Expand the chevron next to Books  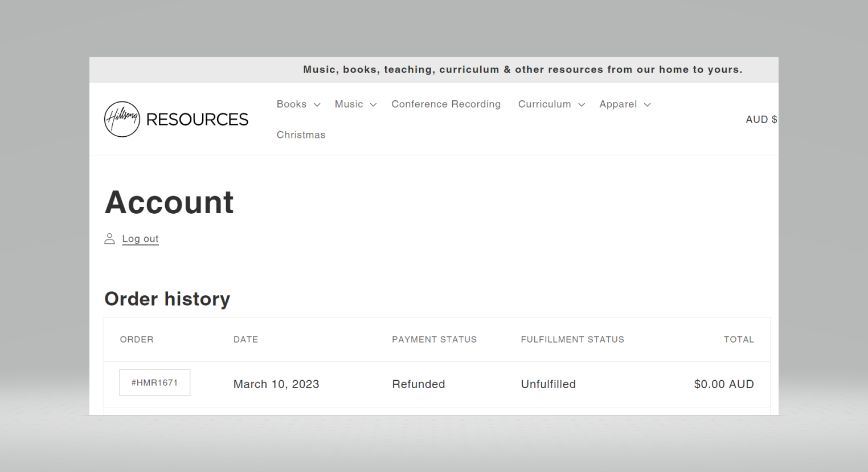click(x=317, y=105)
